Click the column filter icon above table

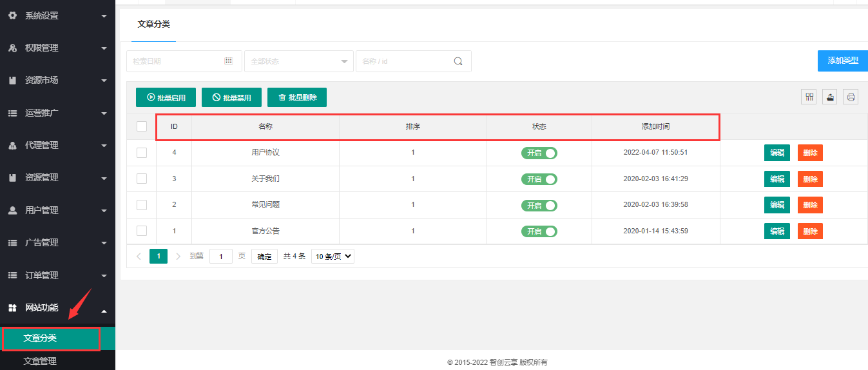(809, 97)
